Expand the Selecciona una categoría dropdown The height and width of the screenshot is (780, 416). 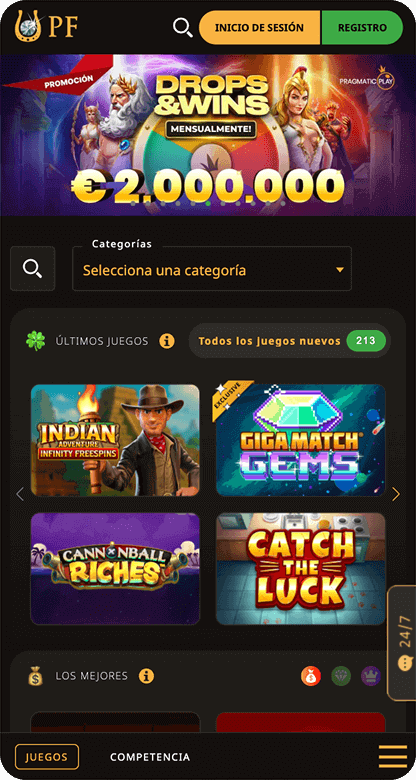(x=212, y=269)
